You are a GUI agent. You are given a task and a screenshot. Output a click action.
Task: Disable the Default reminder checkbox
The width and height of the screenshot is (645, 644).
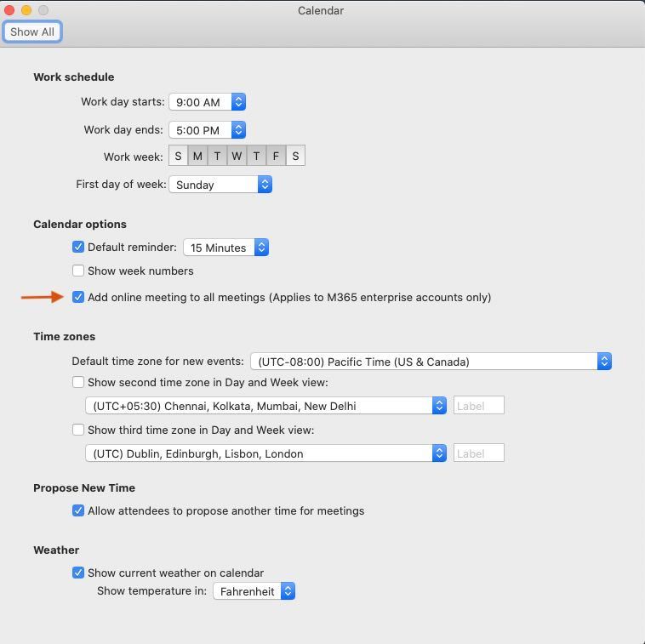pos(78,248)
